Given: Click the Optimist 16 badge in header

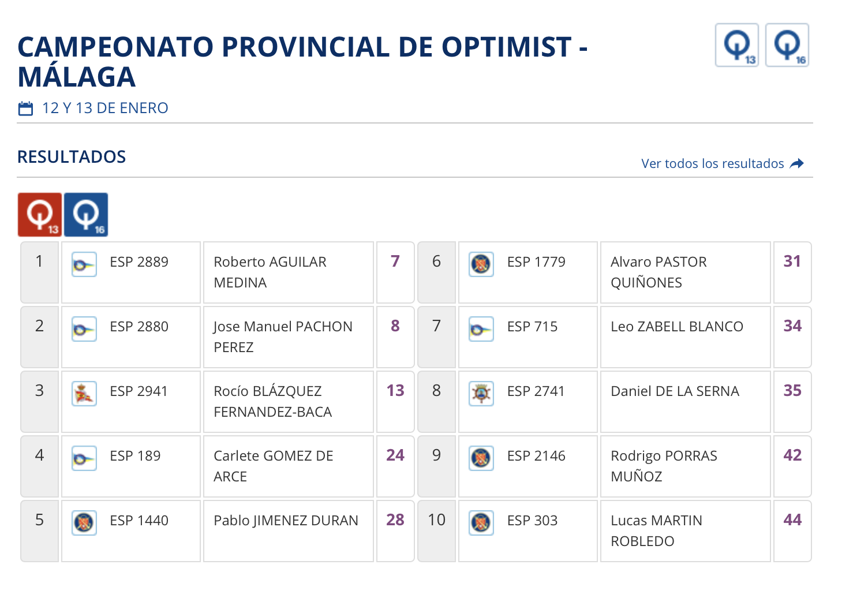Looking at the screenshot, I should coord(787,45).
